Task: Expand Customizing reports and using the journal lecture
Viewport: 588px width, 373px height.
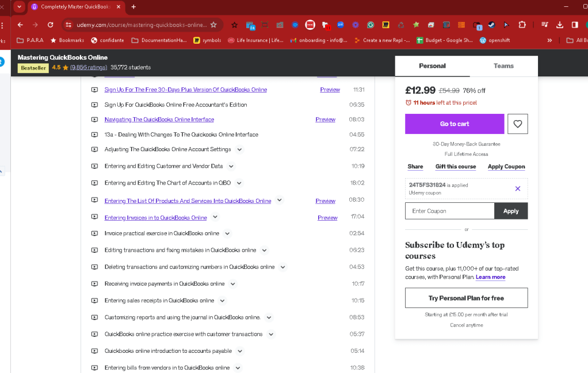Action: pos(269,318)
